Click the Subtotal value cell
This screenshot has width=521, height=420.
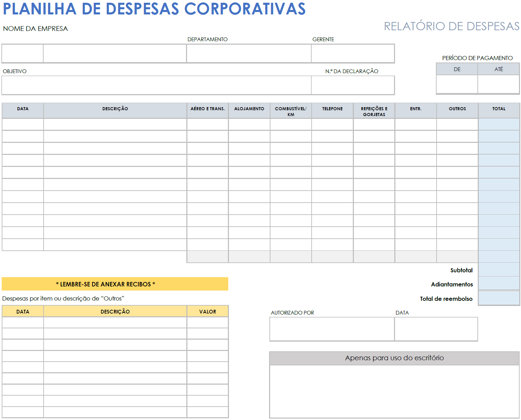point(498,270)
